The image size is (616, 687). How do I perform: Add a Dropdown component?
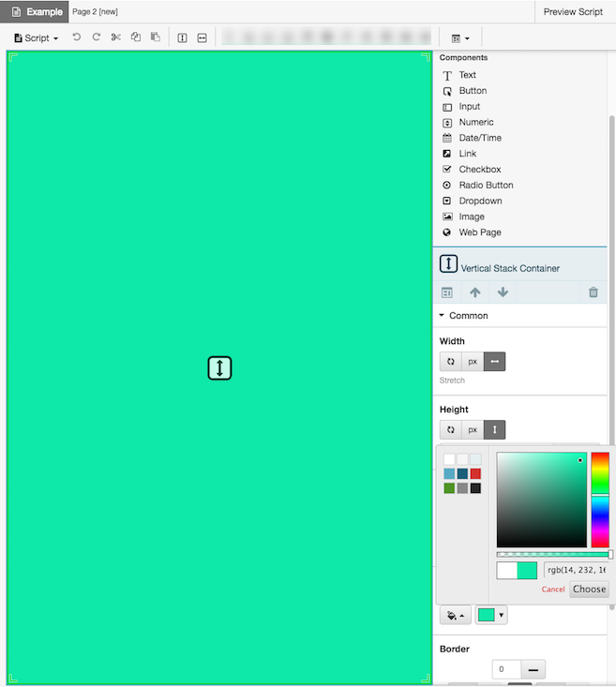[x=480, y=202]
